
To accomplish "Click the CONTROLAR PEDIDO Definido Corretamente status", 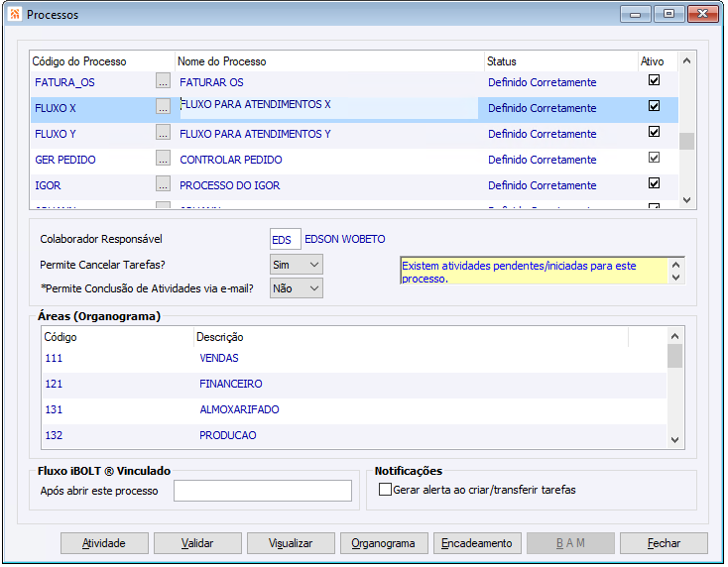I will (x=542, y=160).
